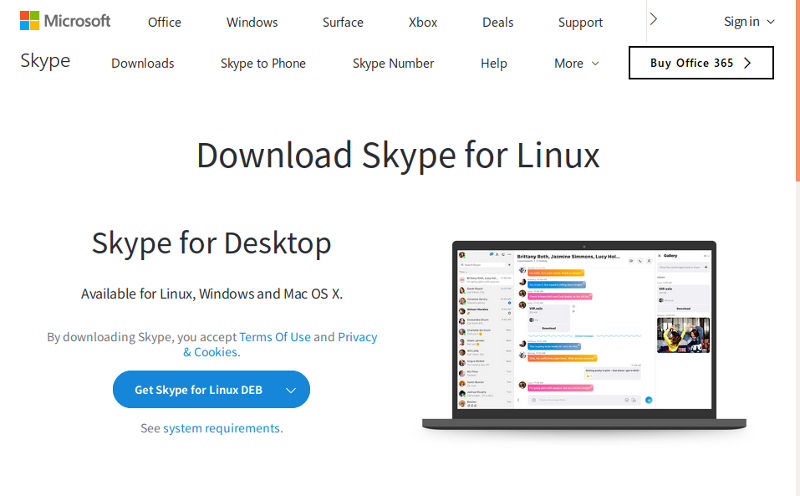Open the Support navigation link
This screenshot has width=800, height=496.
click(580, 22)
